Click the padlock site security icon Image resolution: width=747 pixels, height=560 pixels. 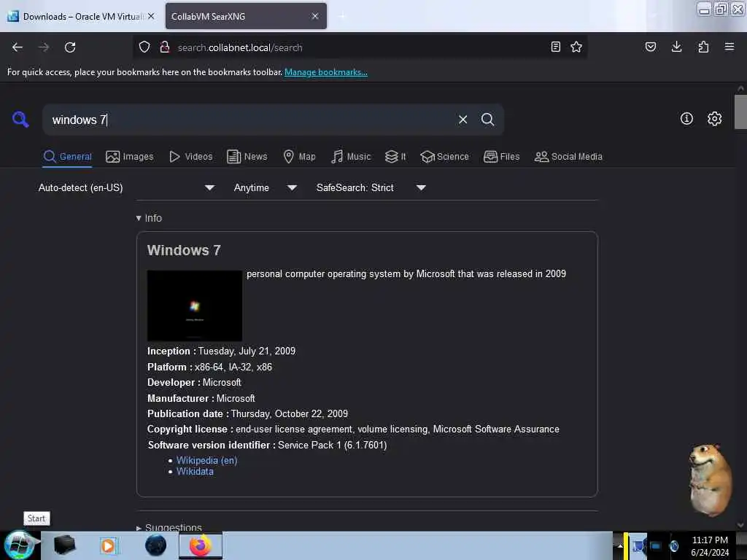[165, 47]
